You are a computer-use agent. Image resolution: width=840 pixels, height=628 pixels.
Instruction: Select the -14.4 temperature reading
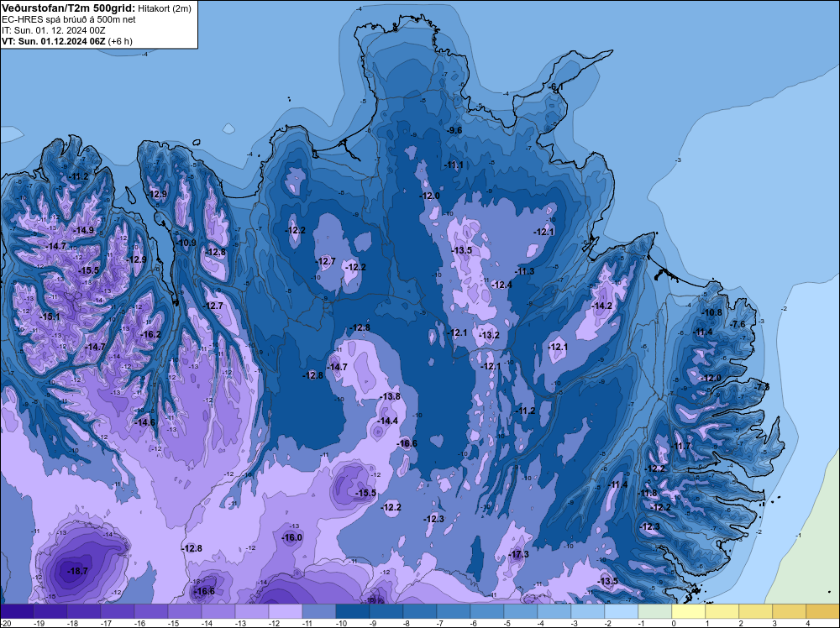point(387,421)
